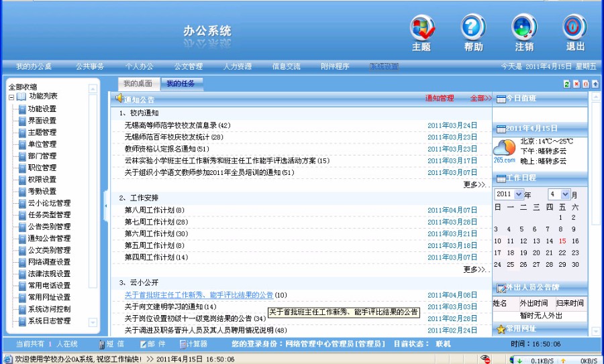Open 网络调查设置 in sidebar

click(49, 262)
